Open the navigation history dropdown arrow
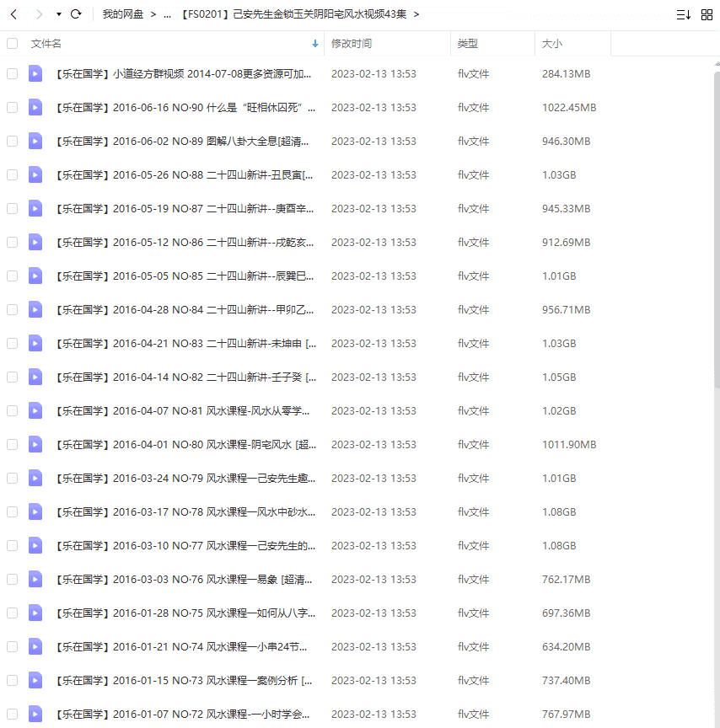Screen dimensions: 720x728 [x=58, y=14]
